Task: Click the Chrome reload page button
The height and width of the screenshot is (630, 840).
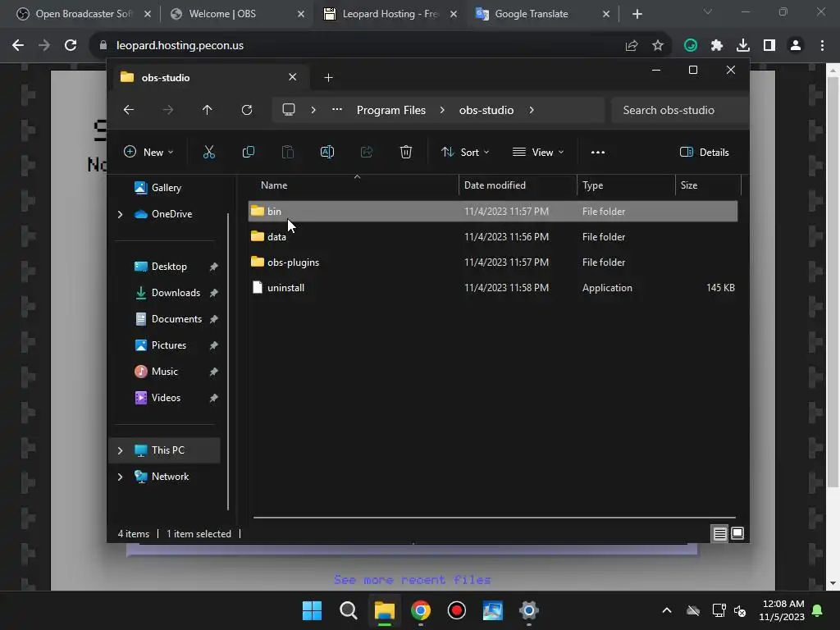Action: click(71, 46)
